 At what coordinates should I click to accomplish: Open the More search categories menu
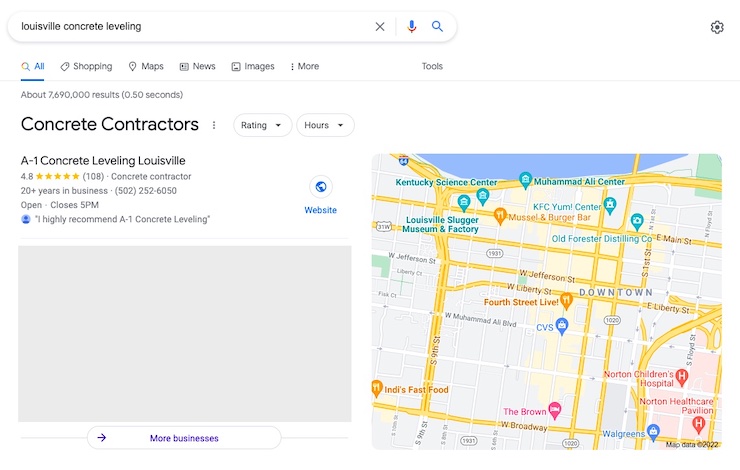click(x=304, y=67)
